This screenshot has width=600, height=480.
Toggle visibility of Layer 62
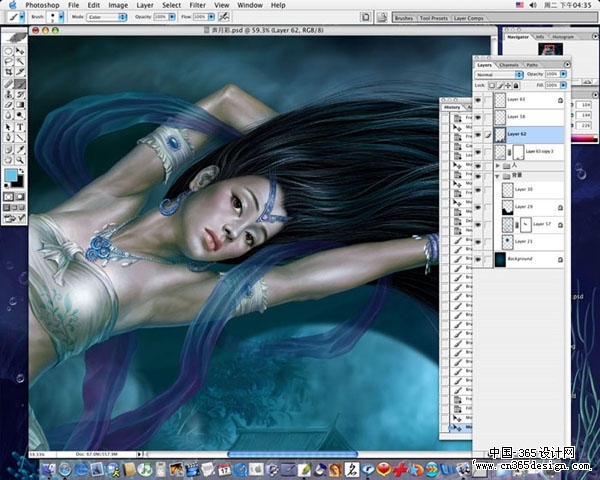pos(478,135)
